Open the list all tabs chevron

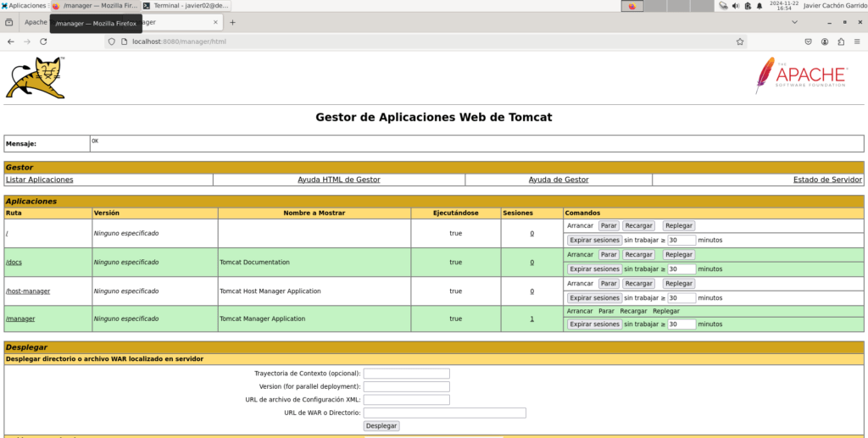(x=794, y=23)
